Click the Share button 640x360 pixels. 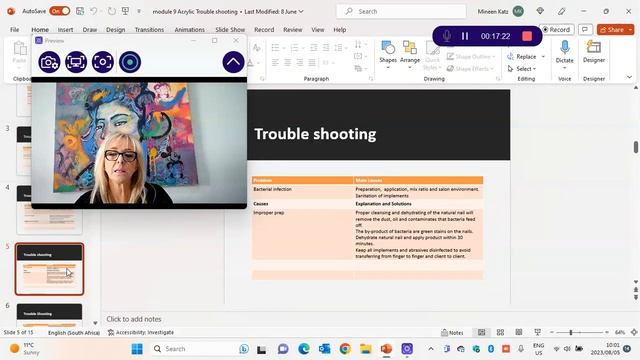[x=612, y=30]
